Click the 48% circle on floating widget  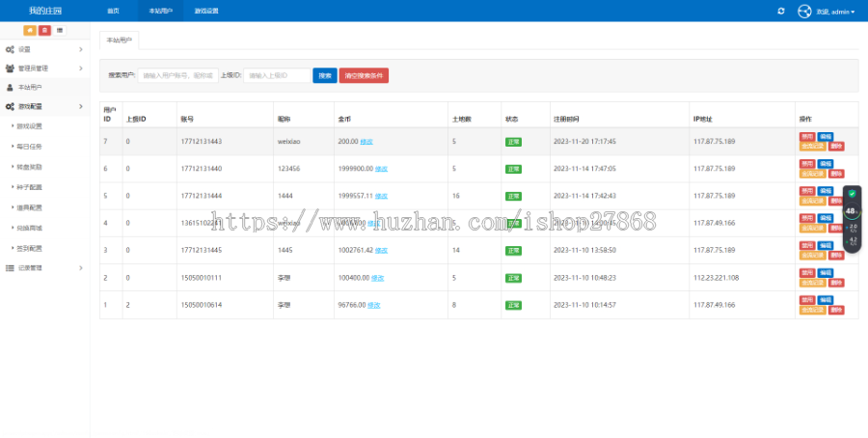point(852,211)
